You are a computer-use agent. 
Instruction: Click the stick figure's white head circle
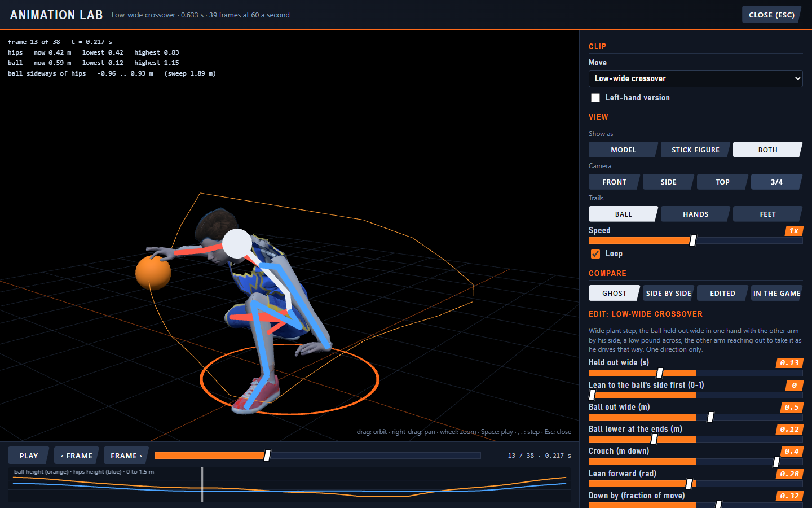point(237,243)
